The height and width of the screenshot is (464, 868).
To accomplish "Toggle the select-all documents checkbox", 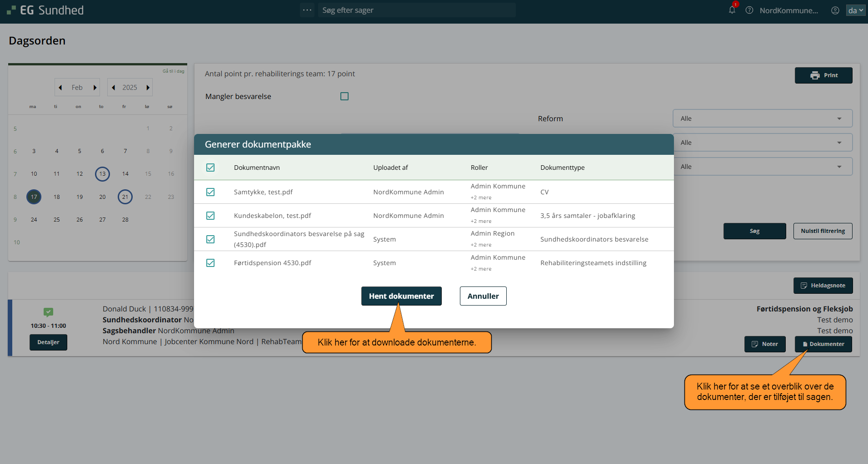I will pos(210,168).
